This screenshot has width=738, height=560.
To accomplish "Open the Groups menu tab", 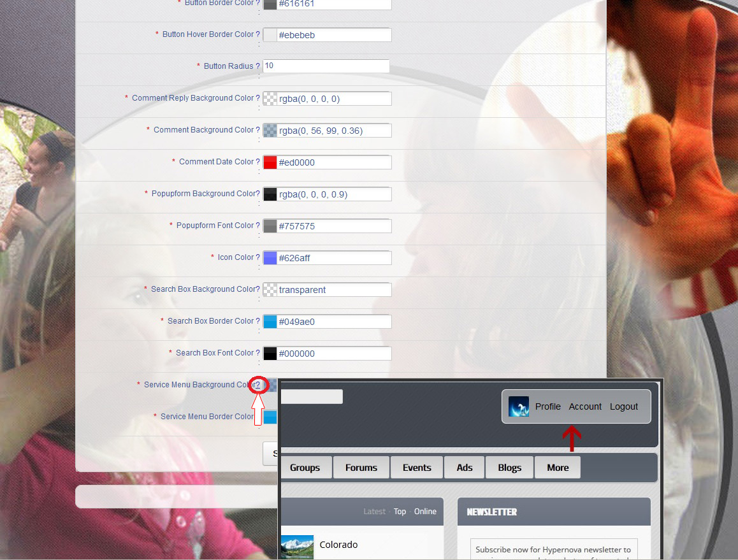I will pyautogui.click(x=305, y=468).
